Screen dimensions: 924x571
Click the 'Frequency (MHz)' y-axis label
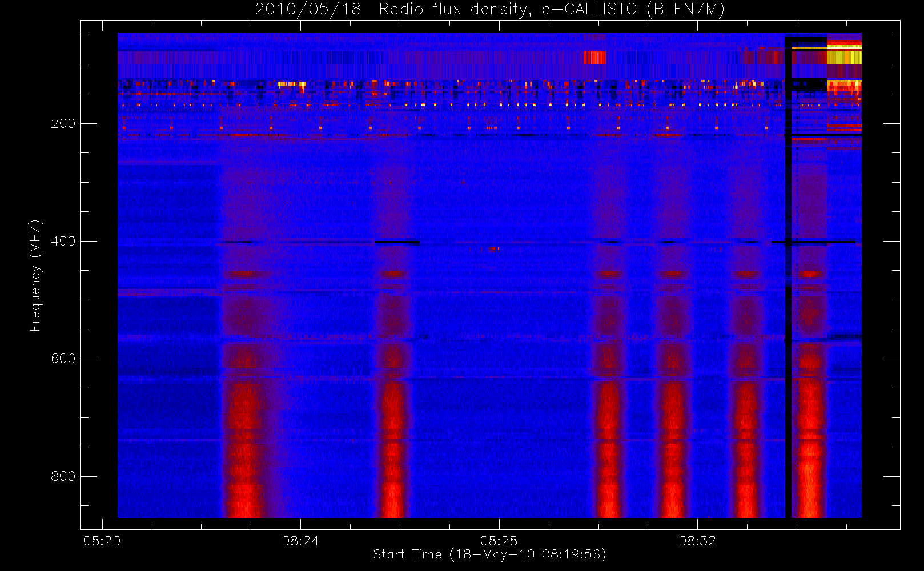pyautogui.click(x=35, y=275)
